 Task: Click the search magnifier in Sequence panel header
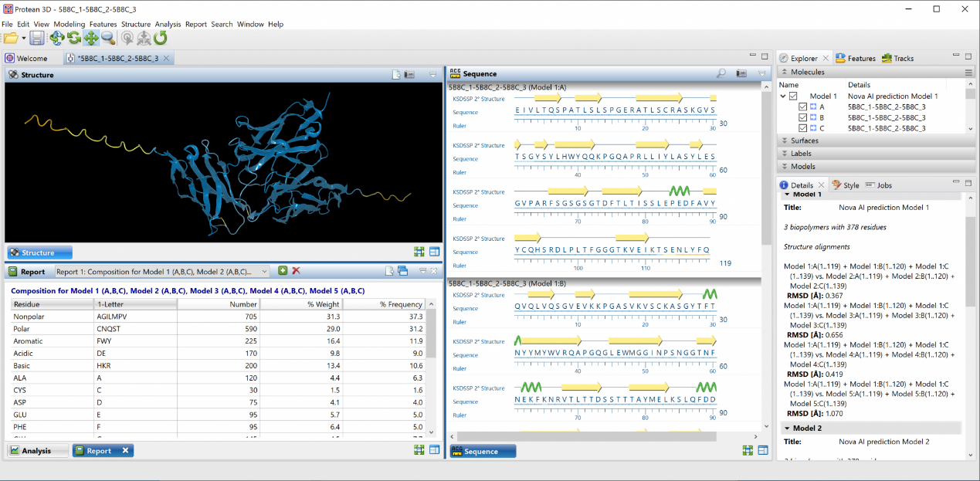[721, 73]
